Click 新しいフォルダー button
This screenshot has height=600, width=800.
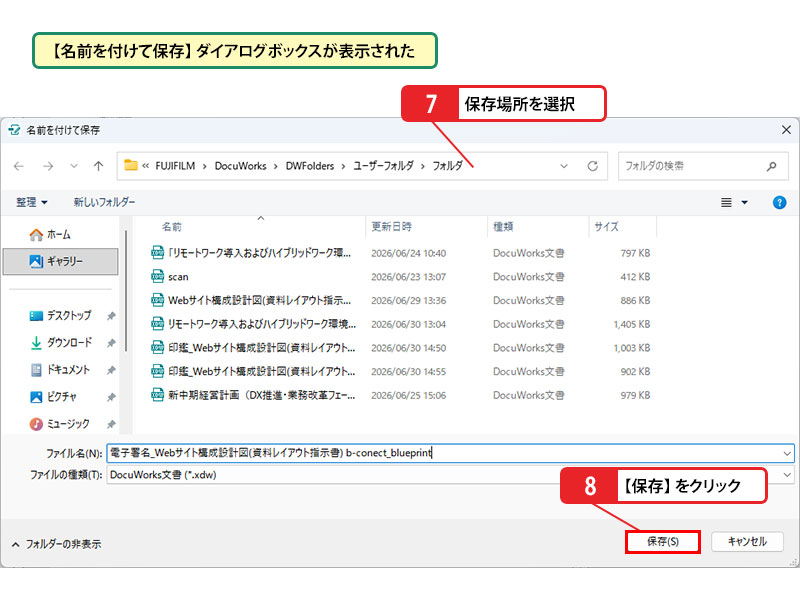[104, 203]
